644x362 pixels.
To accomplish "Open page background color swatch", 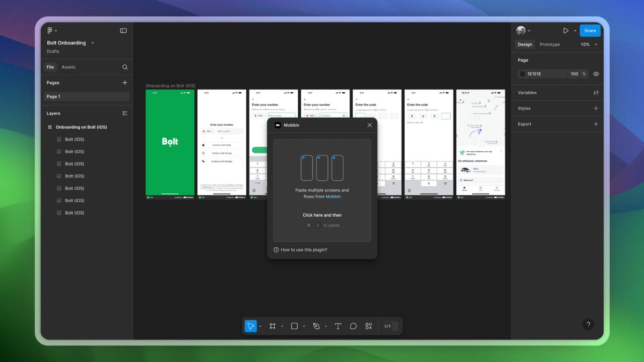I will (522, 74).
